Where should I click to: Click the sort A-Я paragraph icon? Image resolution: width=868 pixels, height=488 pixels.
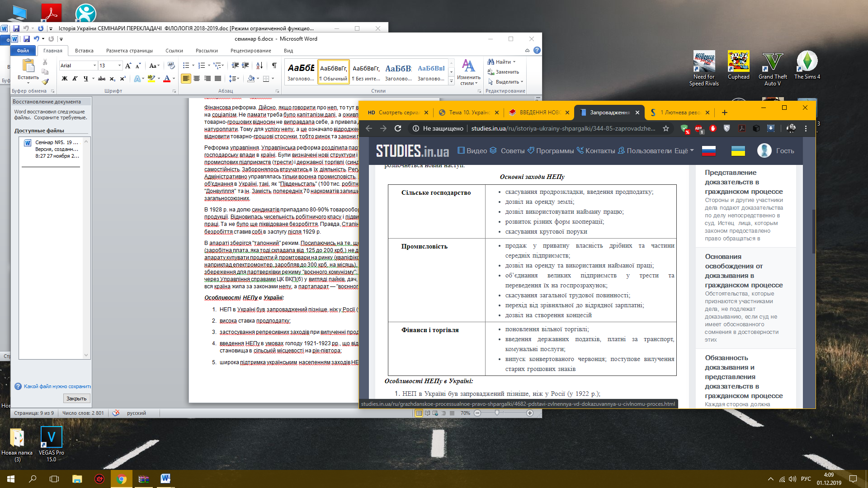pyautogui.click(x=259, y=66)
